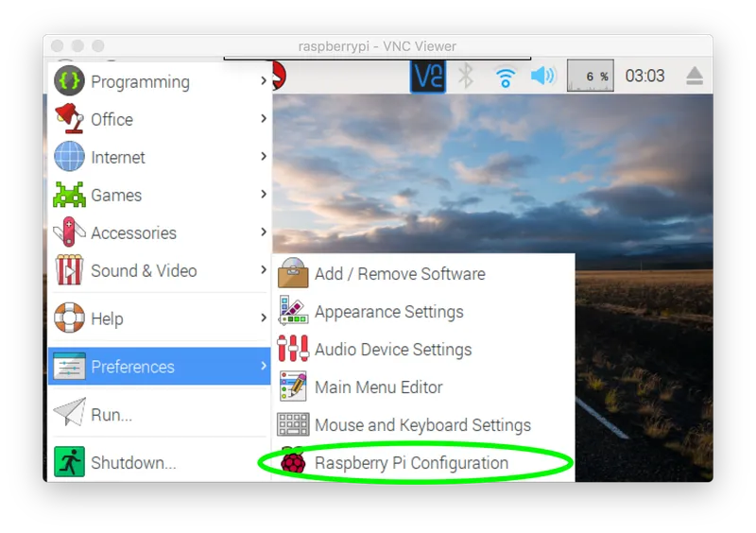Open the Wi-Fi network tray icon
The width and height of the screenshot is (756, 533).
[506, 77]
